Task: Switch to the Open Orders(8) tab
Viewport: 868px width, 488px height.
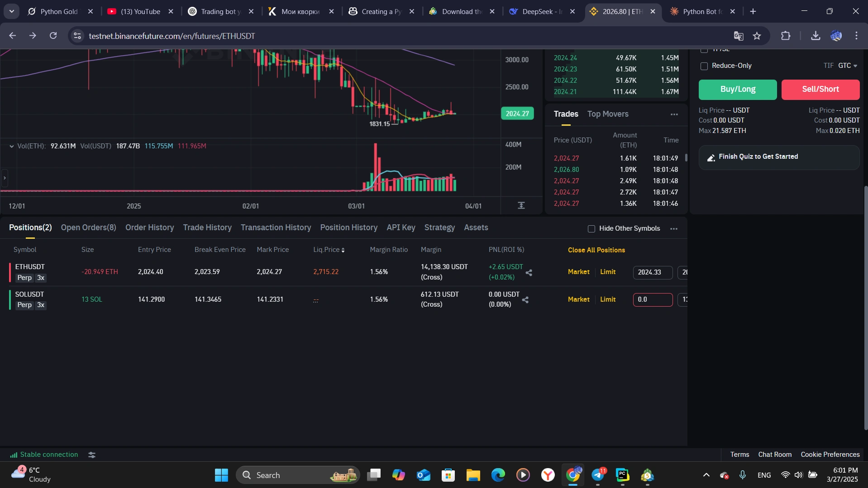Action: point(89,227)
